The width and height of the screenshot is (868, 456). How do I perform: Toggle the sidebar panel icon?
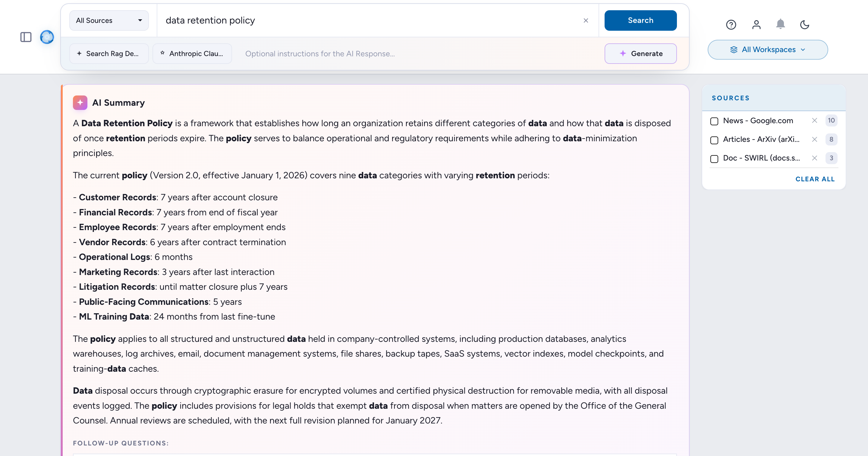(x=26, y=37)
